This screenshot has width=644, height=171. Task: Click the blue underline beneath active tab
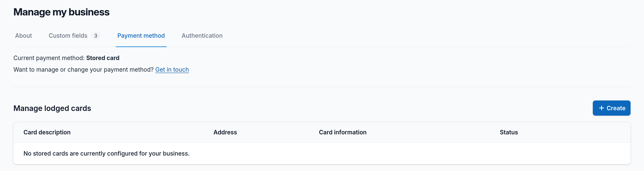141,47
